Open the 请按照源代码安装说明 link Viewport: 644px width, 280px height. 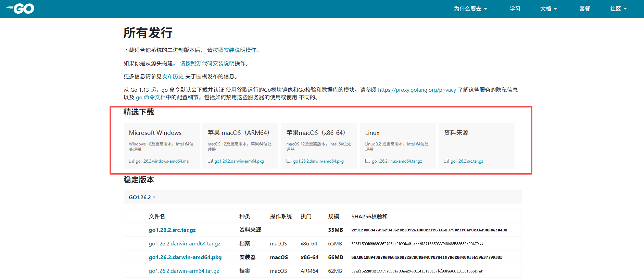pos(207,63)
